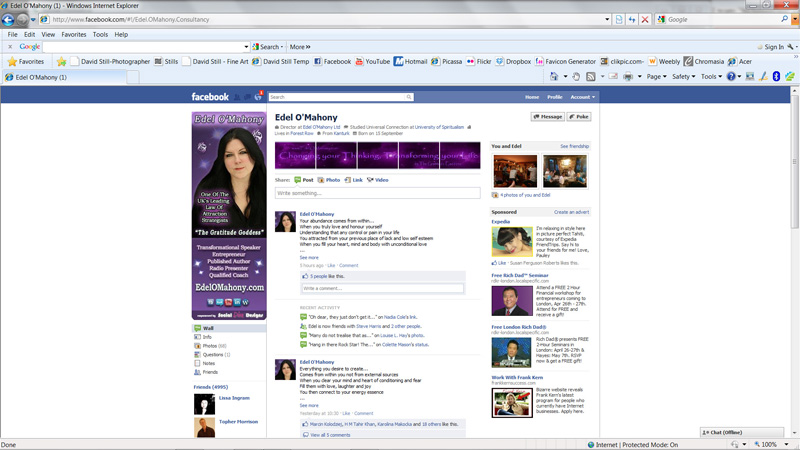
Task: Click the Compatibility View page icon
Action: (619, 19)
